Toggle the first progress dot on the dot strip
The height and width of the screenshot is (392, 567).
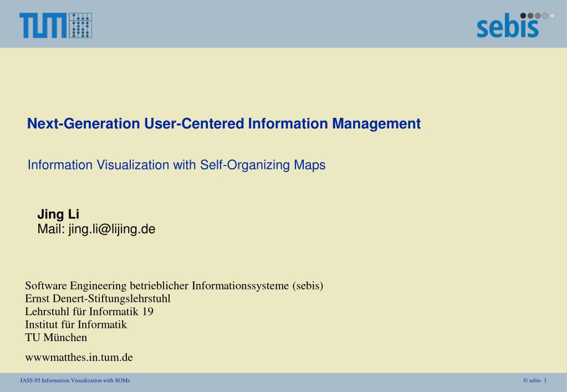tap(523, 16)
